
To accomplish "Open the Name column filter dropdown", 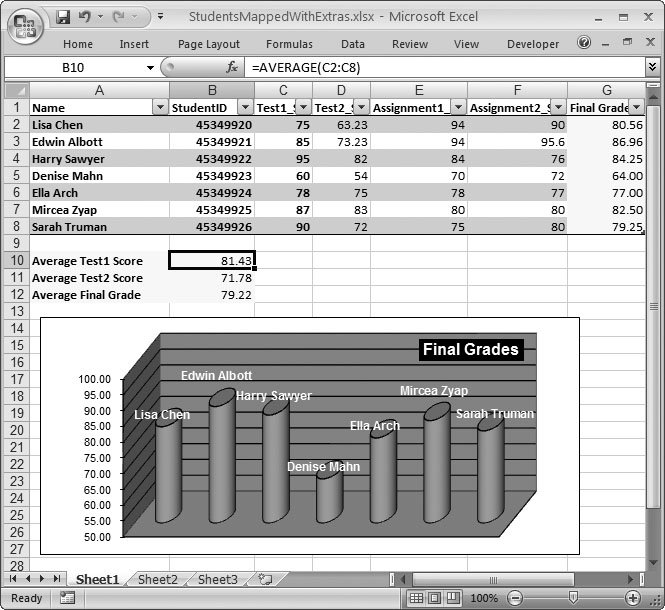I will point(159,108).
